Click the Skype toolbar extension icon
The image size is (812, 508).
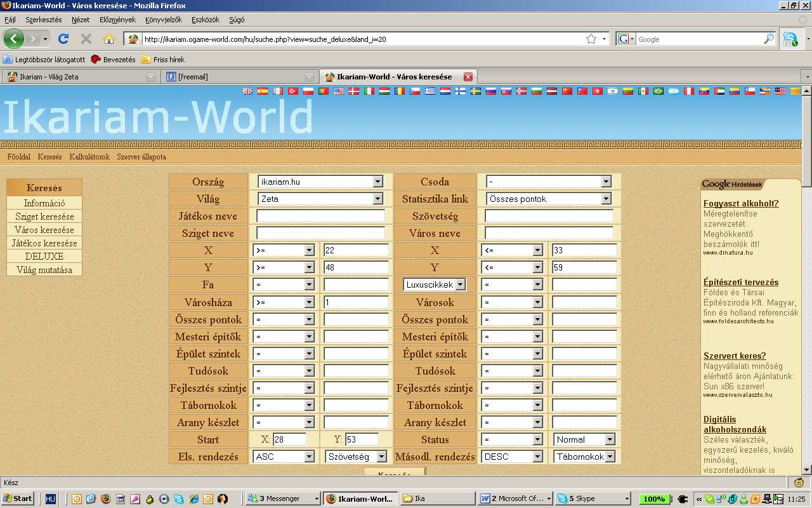pyautogui.click(x=790, y=39)
